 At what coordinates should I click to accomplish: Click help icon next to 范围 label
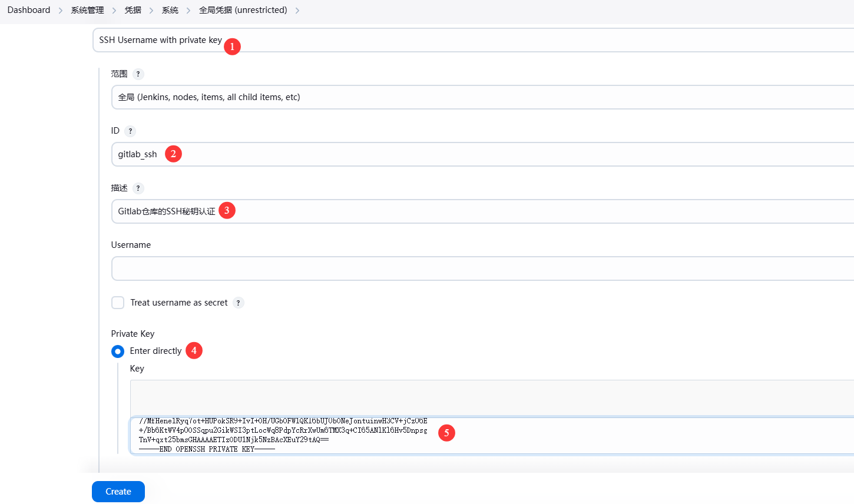pyautogui.click(x=138, y=74)
